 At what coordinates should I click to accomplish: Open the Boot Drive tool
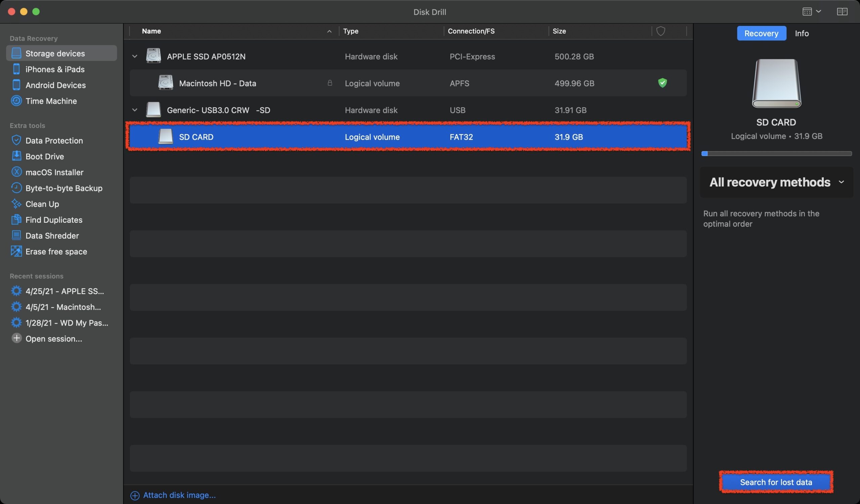(44, 156)
